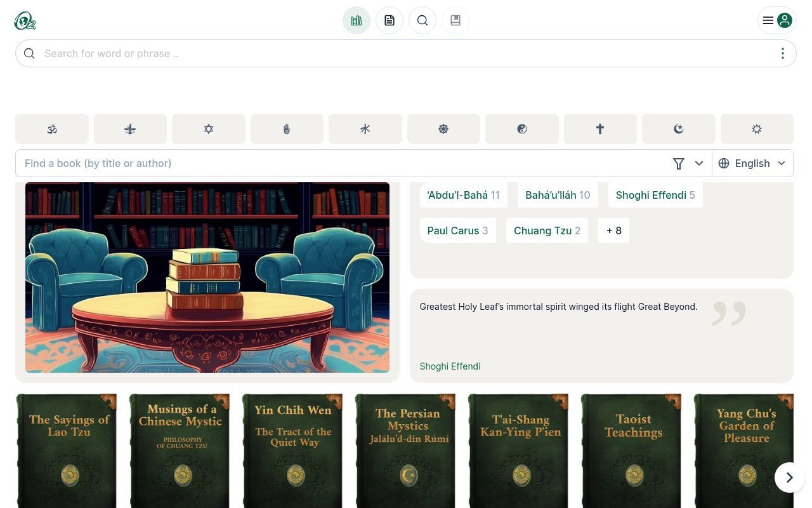812x508 pixels.
Task: Open Shoghi Effendi quote attribution link
Action: tap(450, 366)
